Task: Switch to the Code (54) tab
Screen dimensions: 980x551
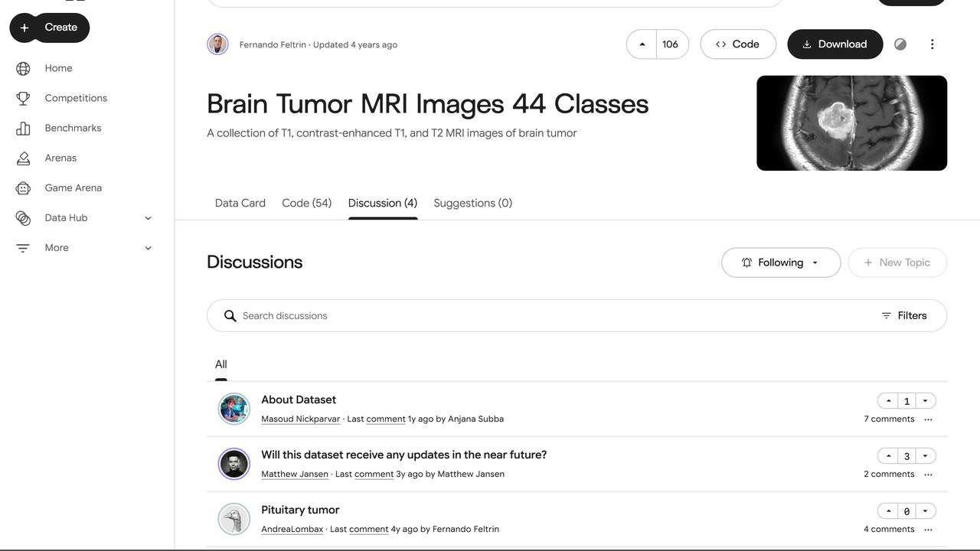Action: [x=306, y=203]
